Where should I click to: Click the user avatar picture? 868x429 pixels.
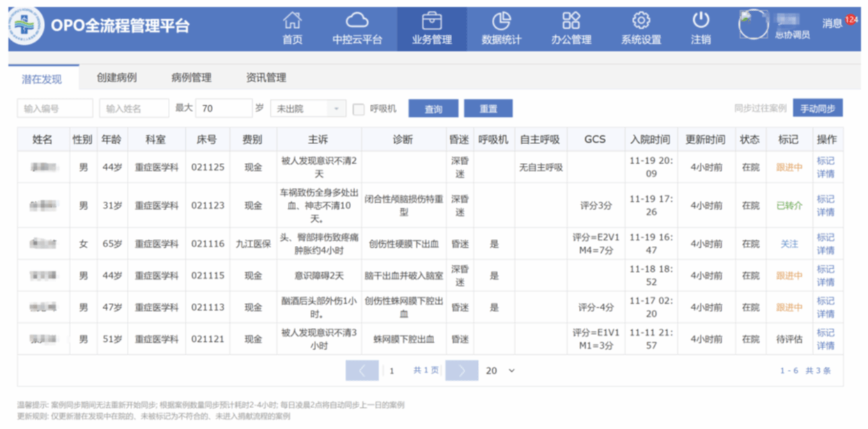tap(753, 24)
